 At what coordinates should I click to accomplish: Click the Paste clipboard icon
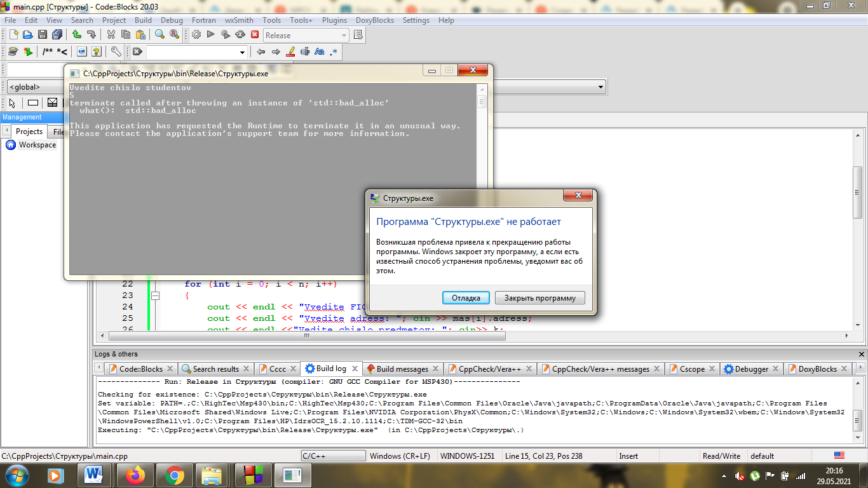140,35
